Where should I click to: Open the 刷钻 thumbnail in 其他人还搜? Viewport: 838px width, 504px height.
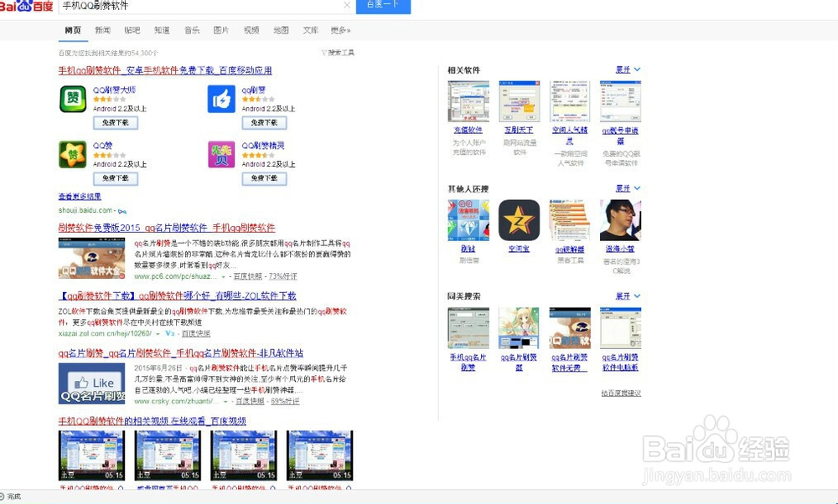tap(468, 220)
